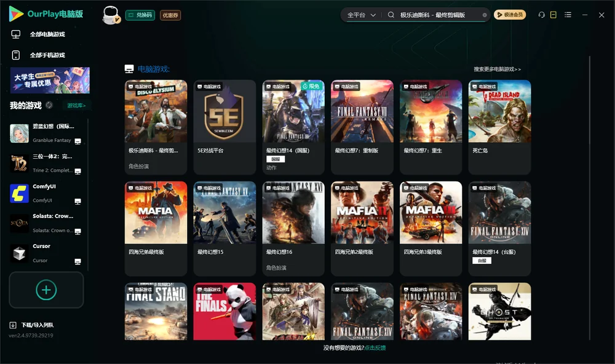Open the Final Stand game thumbnail
The height and width of the screenshot is (364, 615).
click(x=156, y=312)
